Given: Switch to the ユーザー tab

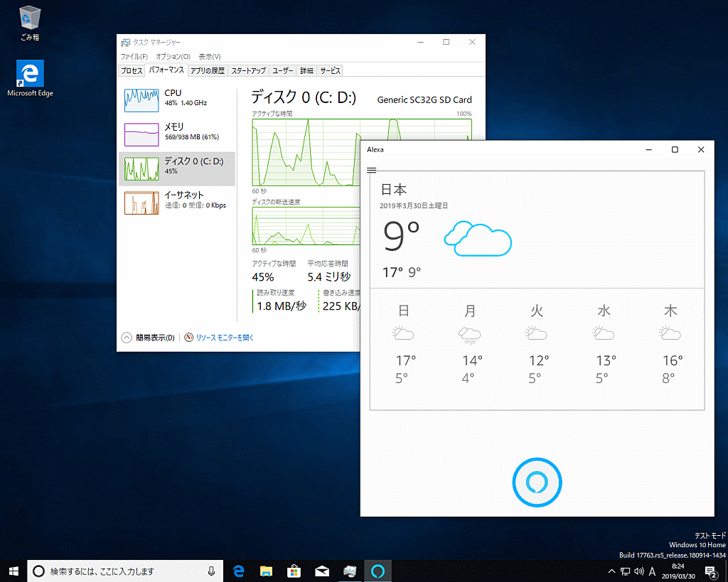Looking at the screenshot, I should (282, 70).
